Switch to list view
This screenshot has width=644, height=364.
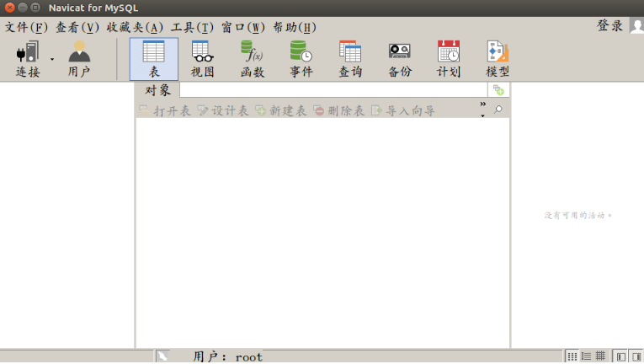coord(587,356)
